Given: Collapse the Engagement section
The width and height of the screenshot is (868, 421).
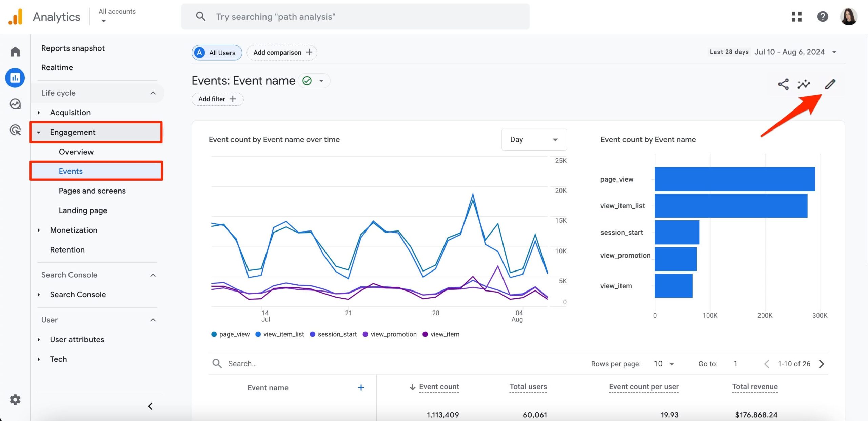Looking at the screenshot, I should pos(39,132).
